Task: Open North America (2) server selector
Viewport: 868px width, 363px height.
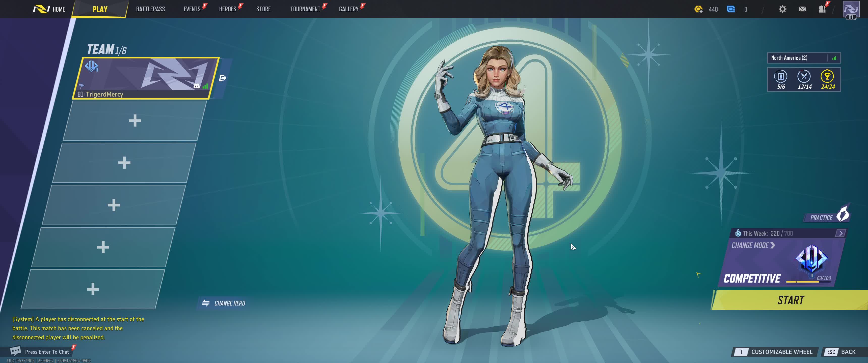Action: point(804,58)
